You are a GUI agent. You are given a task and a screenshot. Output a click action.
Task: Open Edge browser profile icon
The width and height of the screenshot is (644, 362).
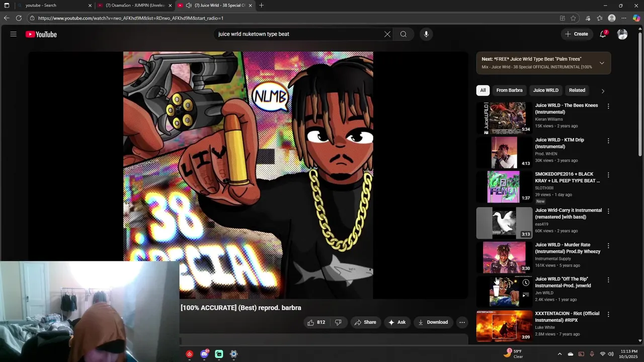pyautogui.click(x=612, y=18)
